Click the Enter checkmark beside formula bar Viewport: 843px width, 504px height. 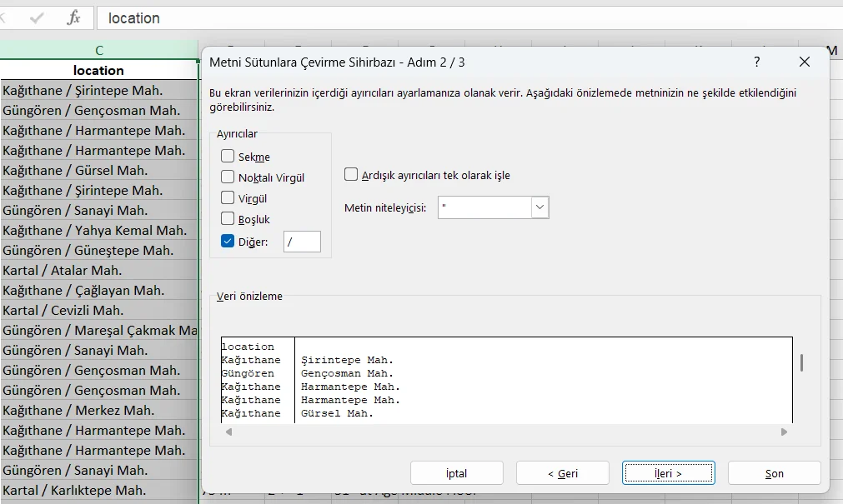coord(38,17)
